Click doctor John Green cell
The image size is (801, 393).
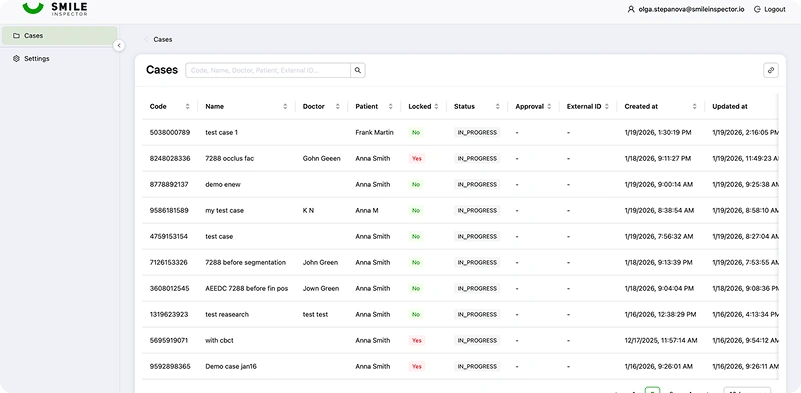tap(320, 263)
